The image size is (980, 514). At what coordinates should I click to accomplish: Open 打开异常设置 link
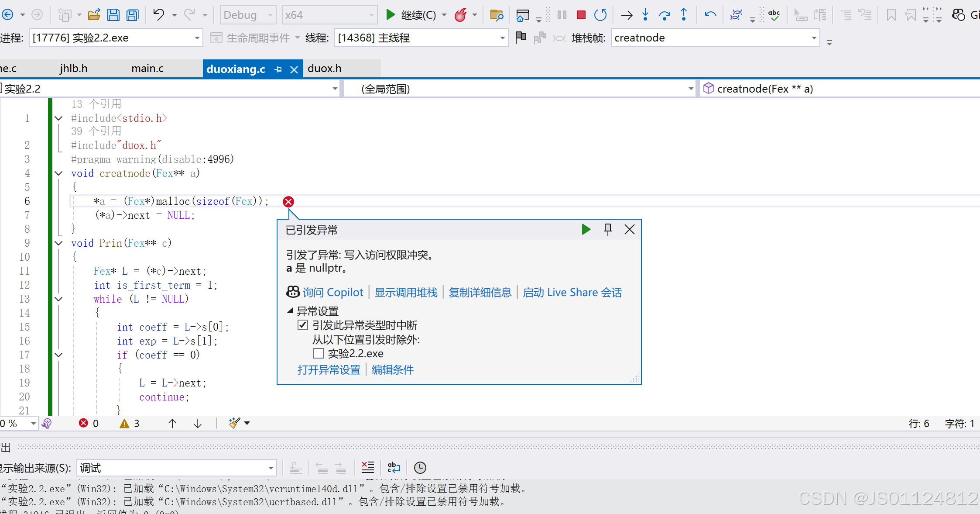click(329, 370)
